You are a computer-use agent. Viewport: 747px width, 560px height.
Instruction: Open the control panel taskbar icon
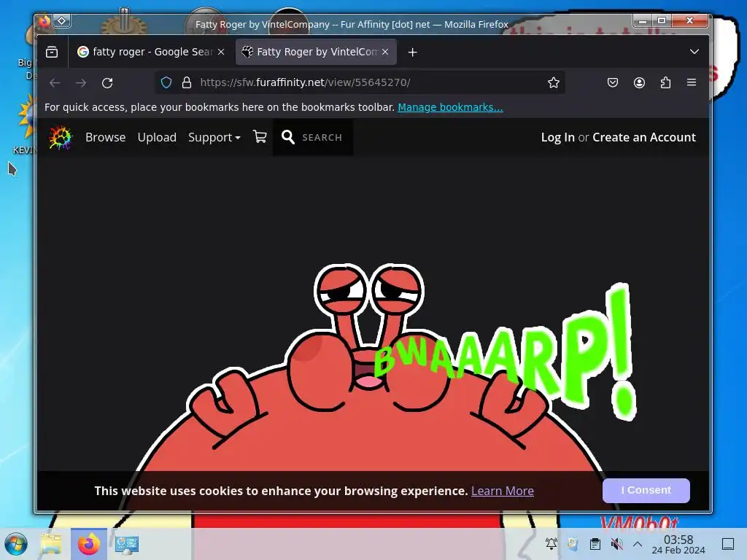click(127, 544)
